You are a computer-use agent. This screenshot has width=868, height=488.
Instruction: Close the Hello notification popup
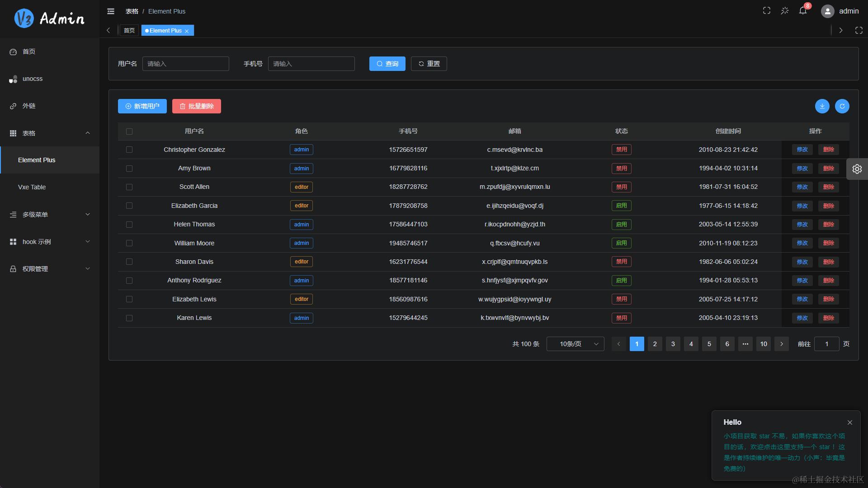[850, 422]
